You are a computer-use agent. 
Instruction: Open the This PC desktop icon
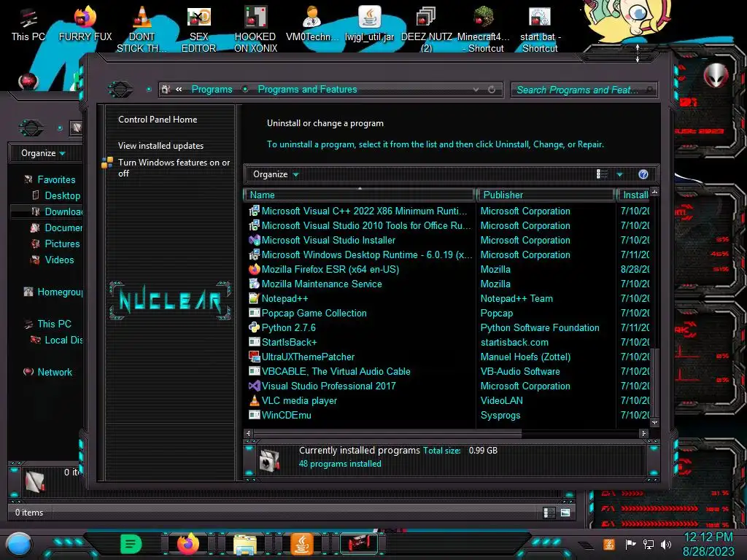[x=28, y=25]
